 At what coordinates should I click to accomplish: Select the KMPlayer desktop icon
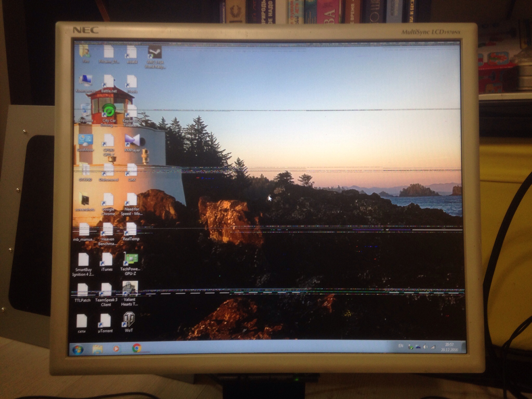pyautogui.click(x=132, y=141)
